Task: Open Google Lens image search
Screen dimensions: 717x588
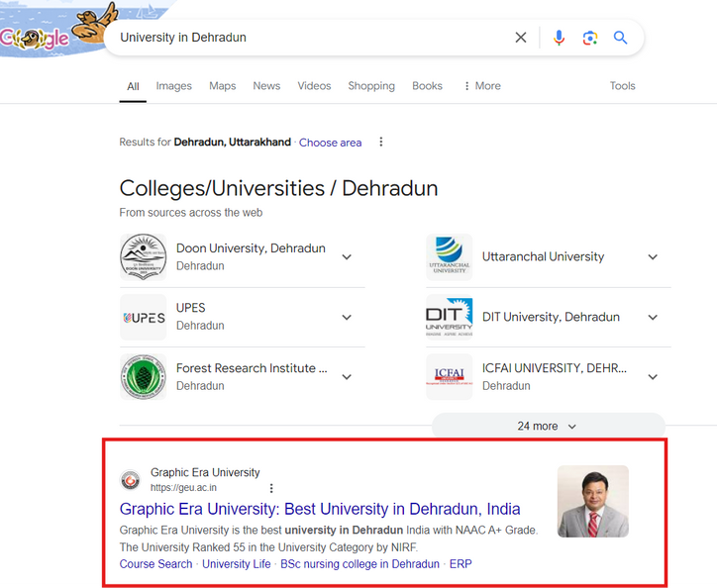Action: pyautogui.click(x=590, y=38)
